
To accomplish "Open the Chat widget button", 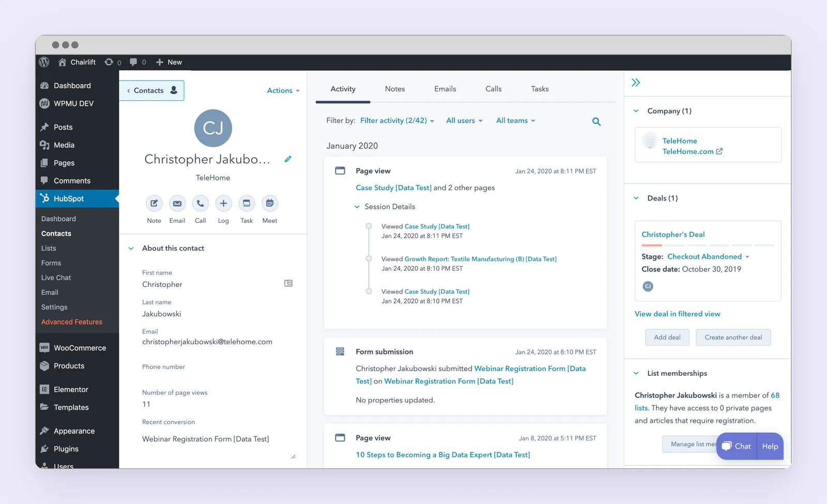I will pos(737,446).
